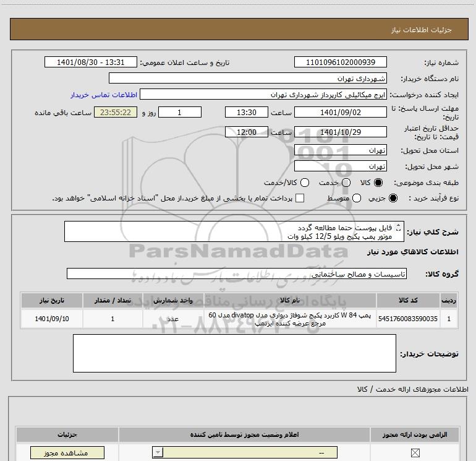
Task: Click the گروه کالا field
Action: pos(237,274)
